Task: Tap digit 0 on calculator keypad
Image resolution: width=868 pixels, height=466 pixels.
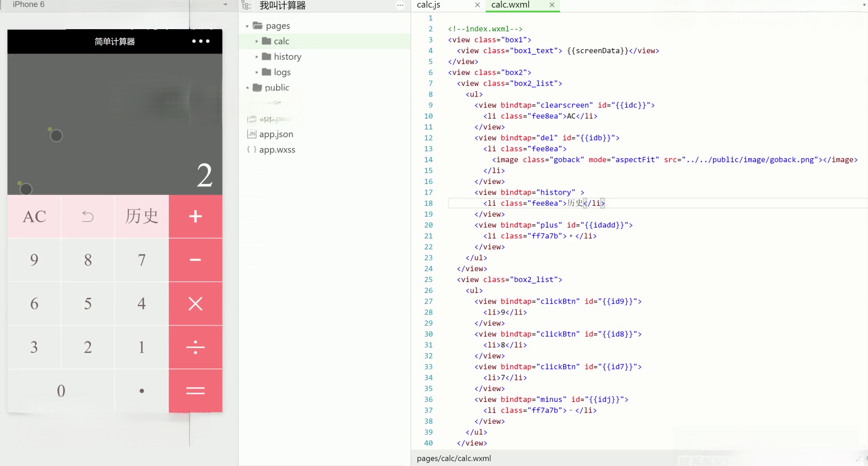Action: (x=61, y=390)
